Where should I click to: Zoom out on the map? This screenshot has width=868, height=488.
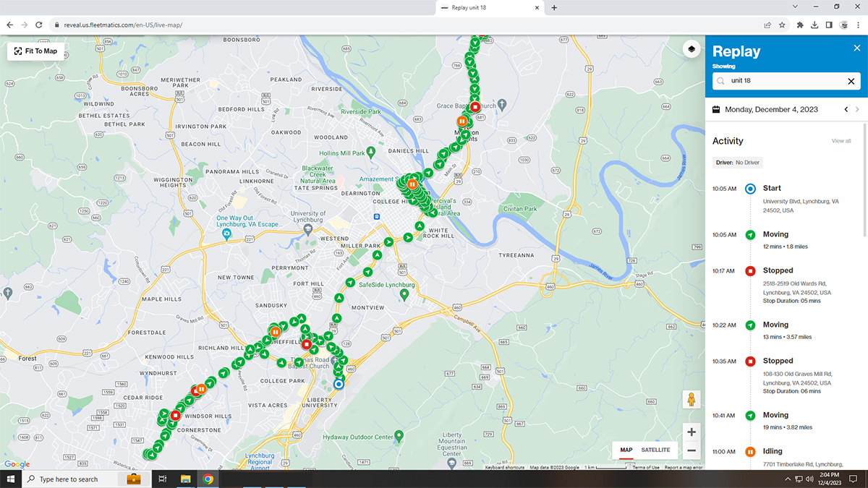pyautogui.click(x=692, y=450)
